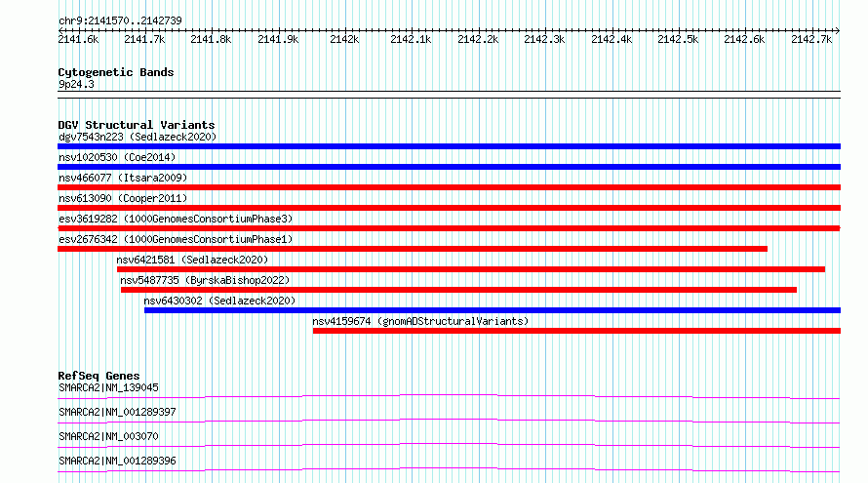Open variant label esv2676342 (1000GenomesConsortiumPhase1)
The height and width of the screenshot is (483, 868).
[x=176, y=239]
